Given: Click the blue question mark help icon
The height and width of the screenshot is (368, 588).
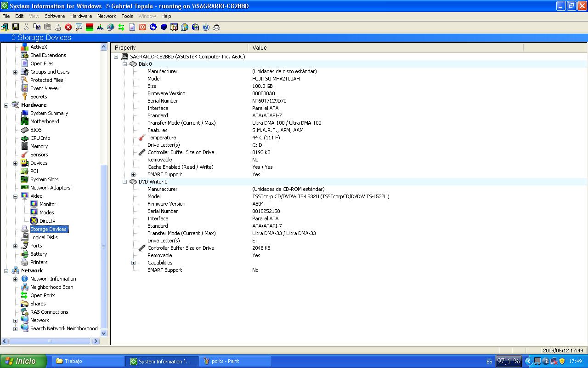Looking at the screenshot, I should tap(206, 27).
